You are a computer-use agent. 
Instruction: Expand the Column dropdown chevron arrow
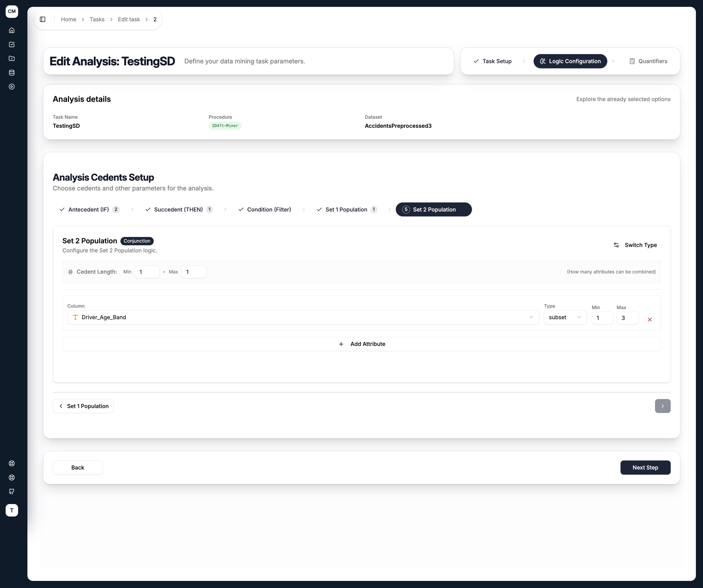(x=531, y=317)
